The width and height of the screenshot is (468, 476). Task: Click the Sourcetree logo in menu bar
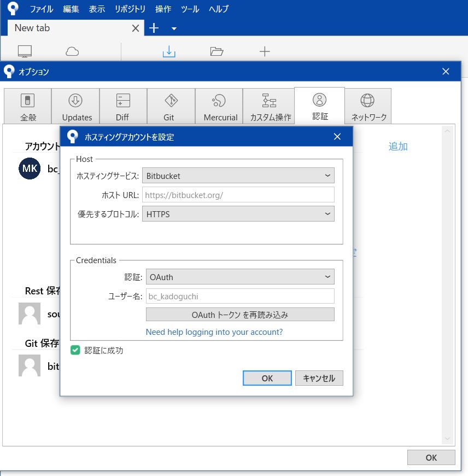13,9
